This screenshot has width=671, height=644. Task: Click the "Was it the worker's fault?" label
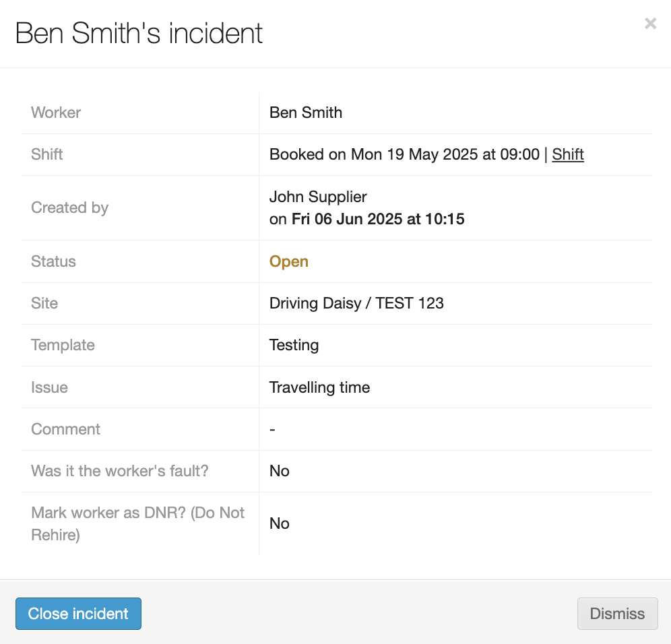120,471
